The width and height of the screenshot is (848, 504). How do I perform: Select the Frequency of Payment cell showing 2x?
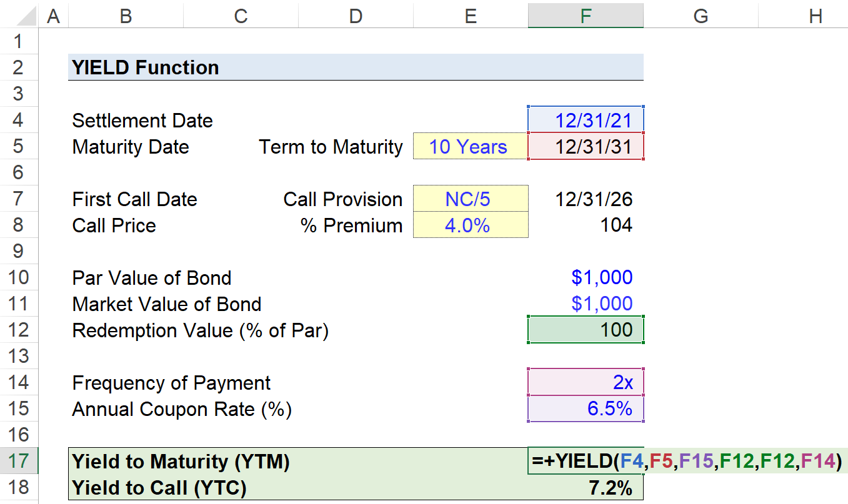click(x=586, y=382)
